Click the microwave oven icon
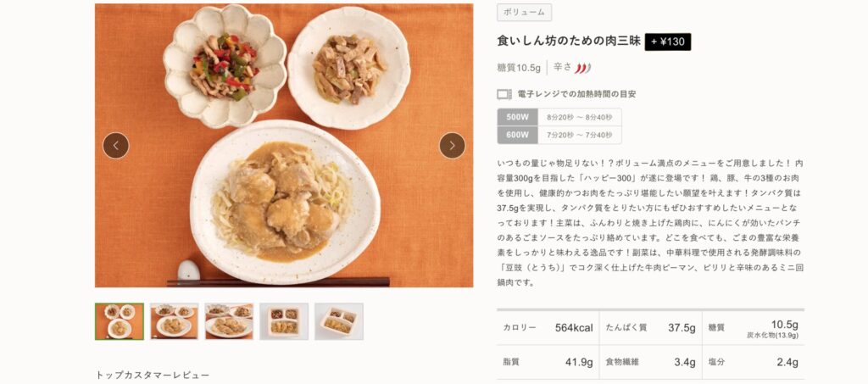Screen dimensions: 868x384 coord(504,95)
